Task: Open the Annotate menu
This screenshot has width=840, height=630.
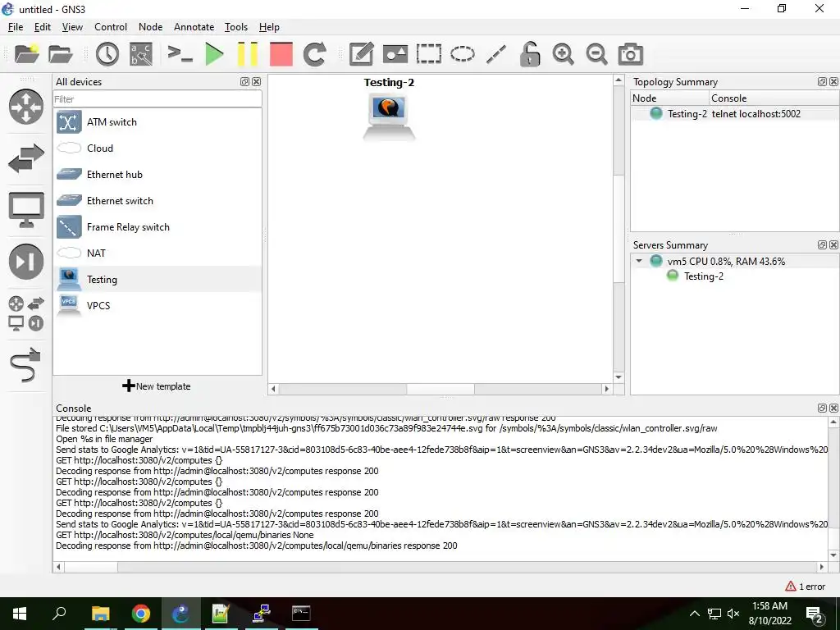Action: [194, 27]
